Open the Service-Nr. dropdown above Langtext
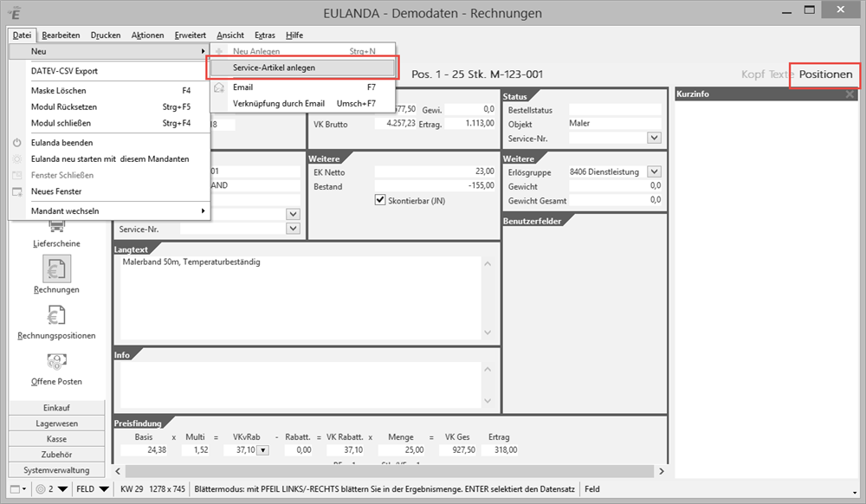 pyautogui.click(x=294, y=229)
